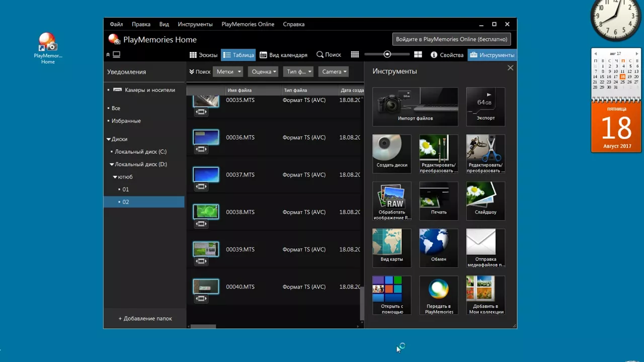644x362 pixels.
Task: Open the Справка menu
Action: pyautogui.click(x=294, y=24)
